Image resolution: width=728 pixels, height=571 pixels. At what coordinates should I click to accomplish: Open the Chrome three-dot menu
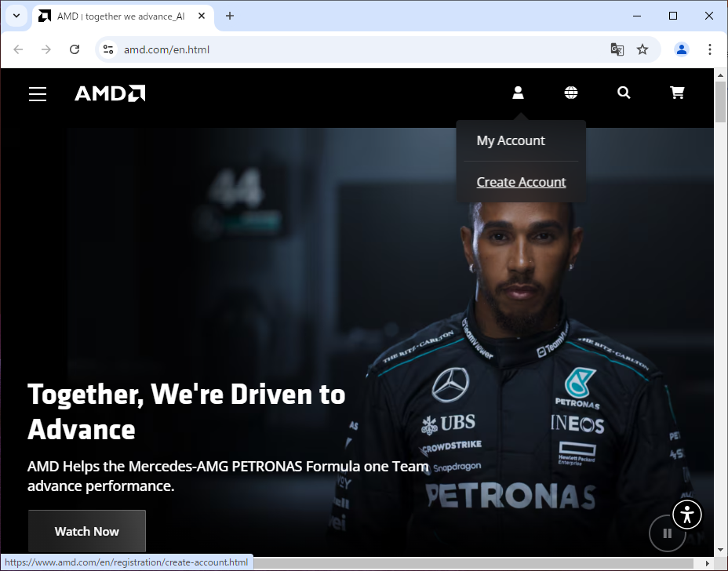[709, 49]
